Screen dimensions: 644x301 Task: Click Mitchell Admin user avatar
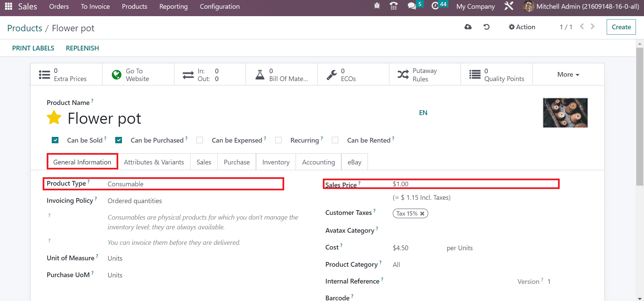tap(528, 6)
